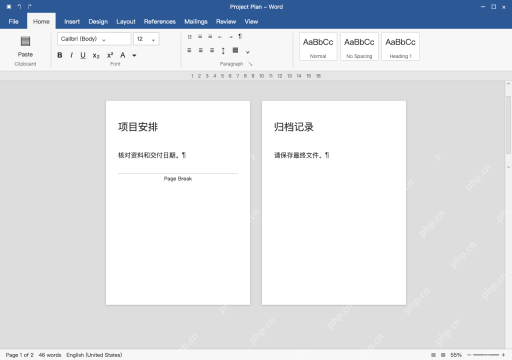Toggle Subscript formatting

coord(96,56)
